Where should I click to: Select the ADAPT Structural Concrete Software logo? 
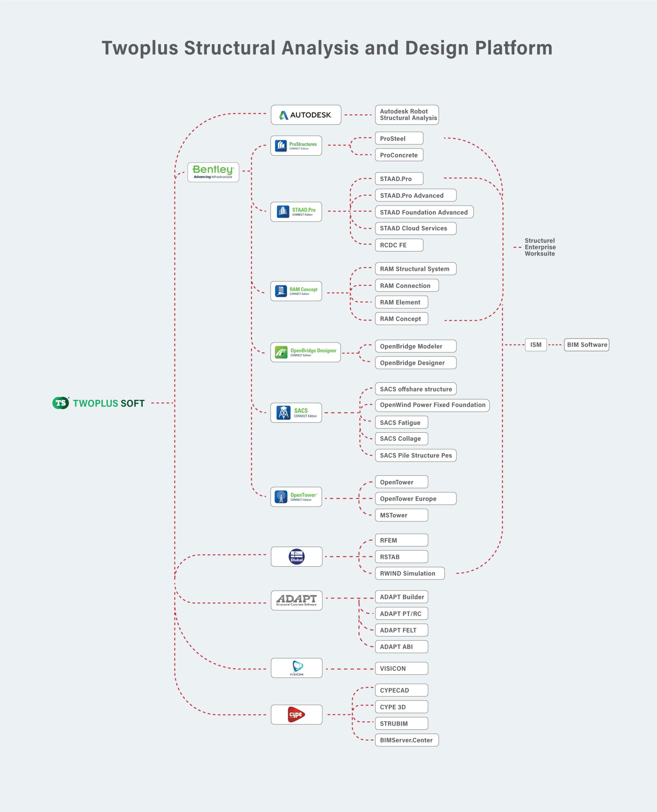(x=296, y=600)
